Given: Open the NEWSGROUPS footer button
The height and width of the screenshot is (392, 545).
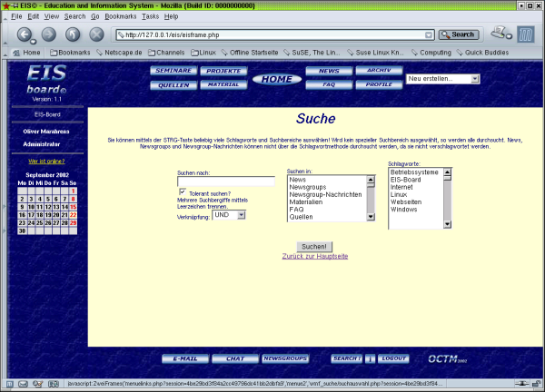Looking at the screenshot, I should point(285,358).
